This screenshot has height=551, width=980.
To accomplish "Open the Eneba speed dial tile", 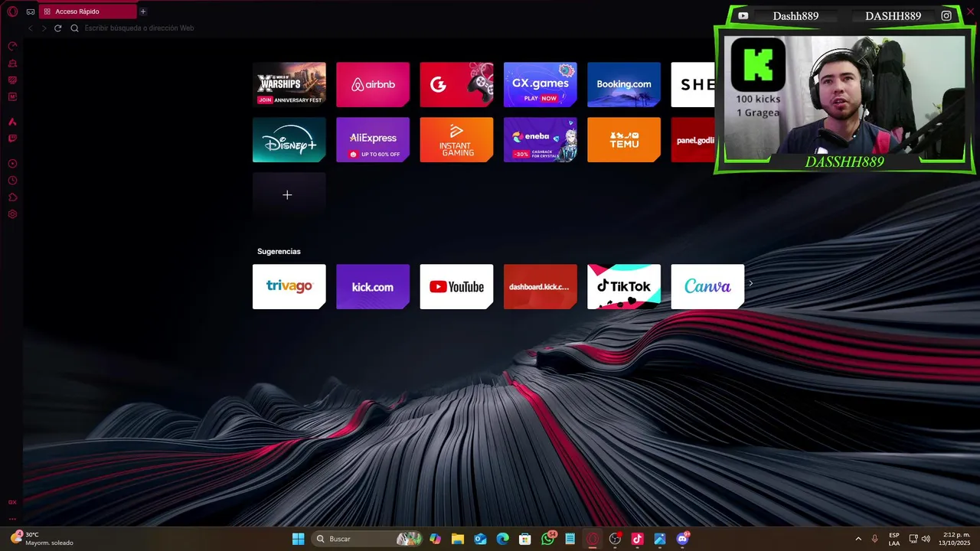I will (x=541, y=139).
